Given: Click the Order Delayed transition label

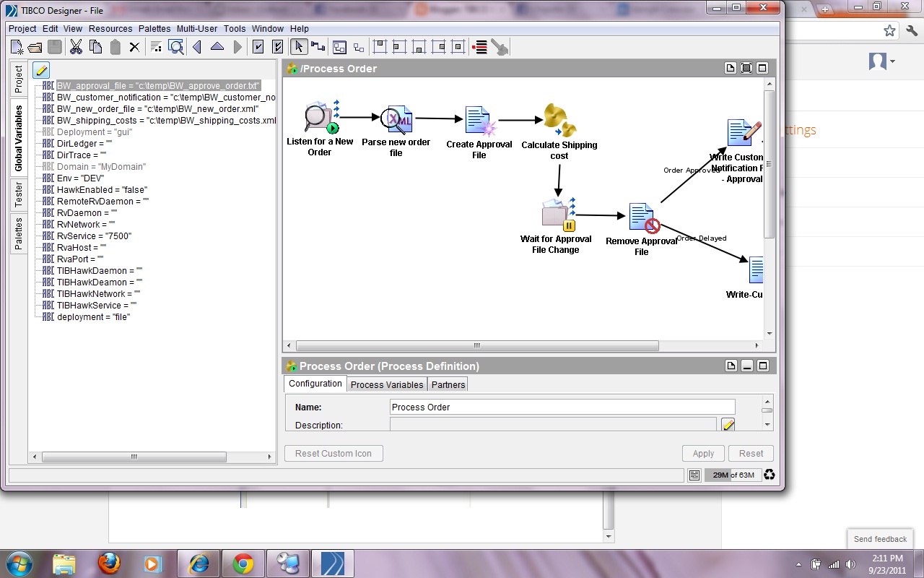Looking at the screenshot, I should [x=702, y=238].
